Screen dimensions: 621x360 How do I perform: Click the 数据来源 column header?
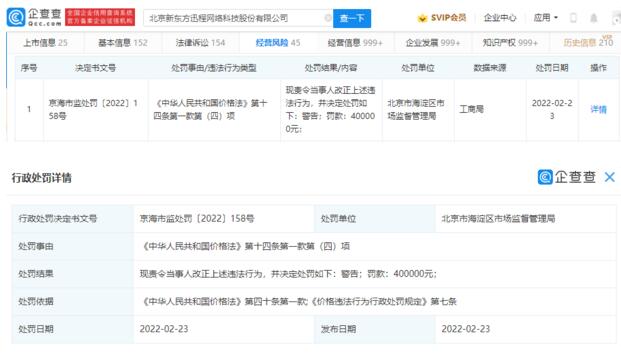pos(490,68)
